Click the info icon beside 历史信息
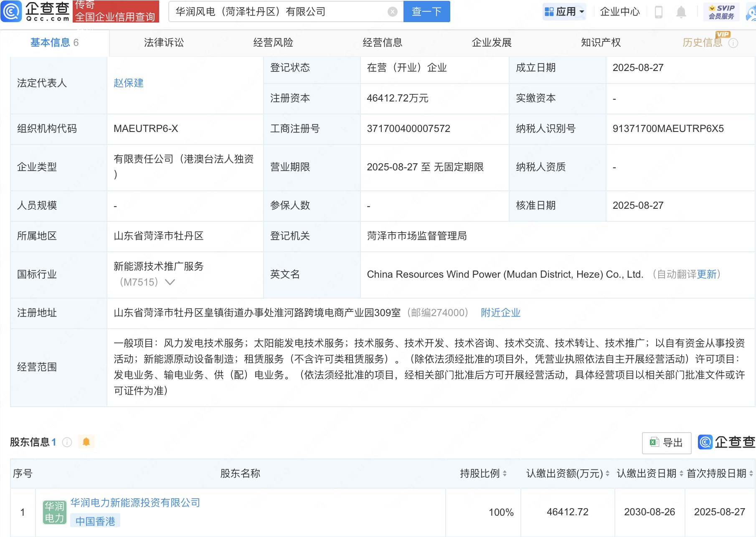The image size is (756, 537). pos(733,43)
